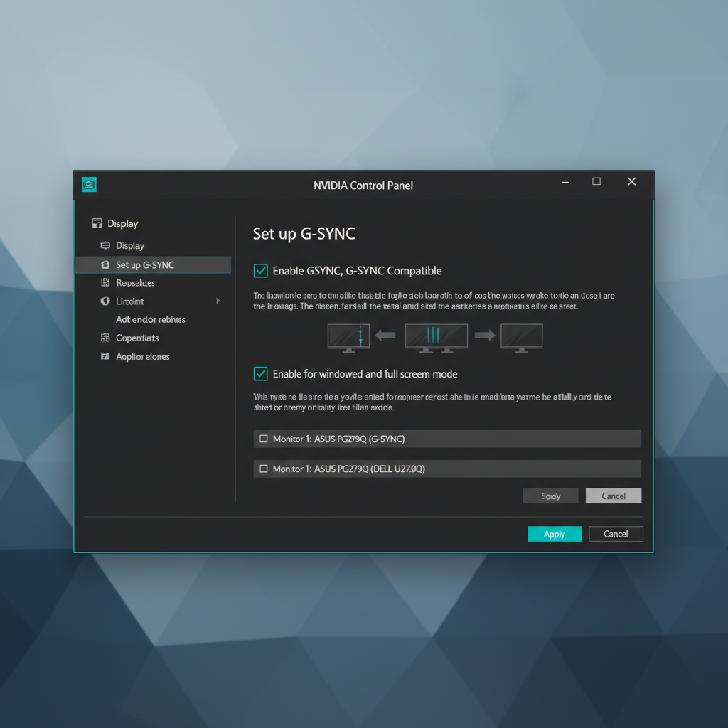The height and width of the screenshot is (728, 728).
Task: Click the left monitor illustration
Action: pyautogui.click(x=348, y=338)
